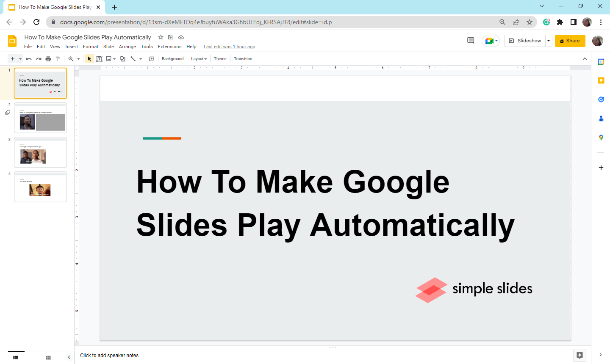Open the Insert comment icon
Screen dimensions: 610x364
pyautogui.click(x=152, y=58)
